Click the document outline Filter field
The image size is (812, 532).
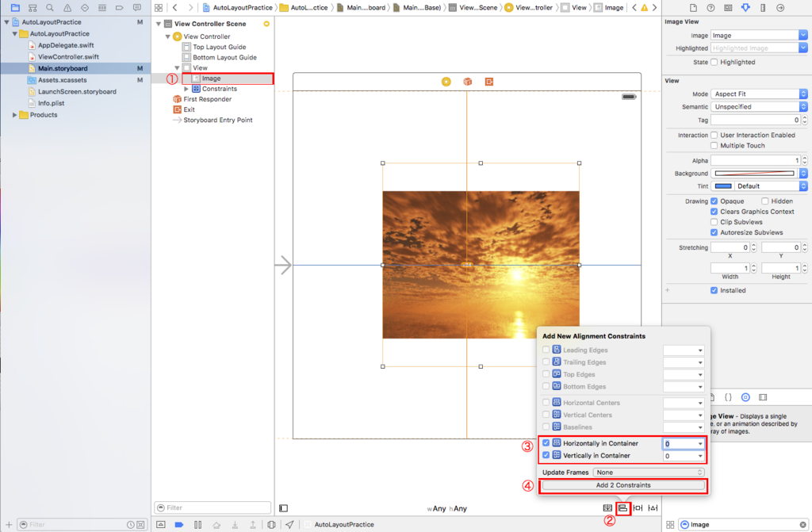click(x=213, y=507)
